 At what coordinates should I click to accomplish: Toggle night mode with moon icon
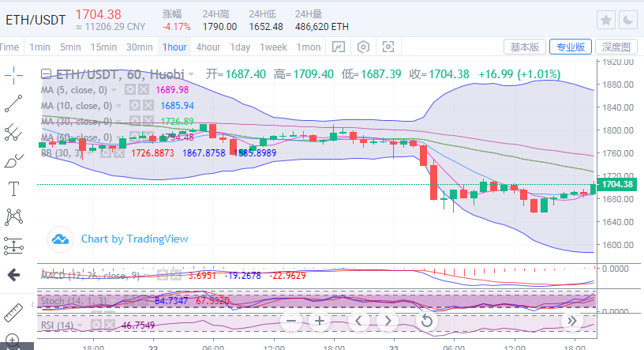click(628, 20)
